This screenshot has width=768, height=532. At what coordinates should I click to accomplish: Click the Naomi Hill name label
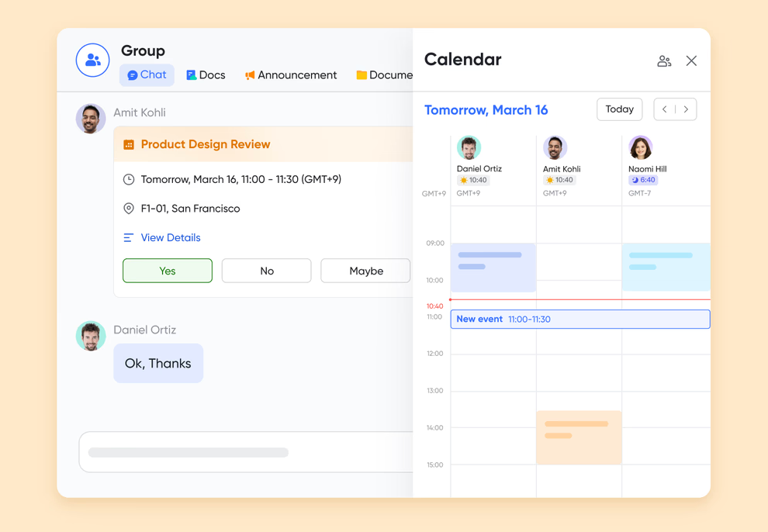(648, 169)
